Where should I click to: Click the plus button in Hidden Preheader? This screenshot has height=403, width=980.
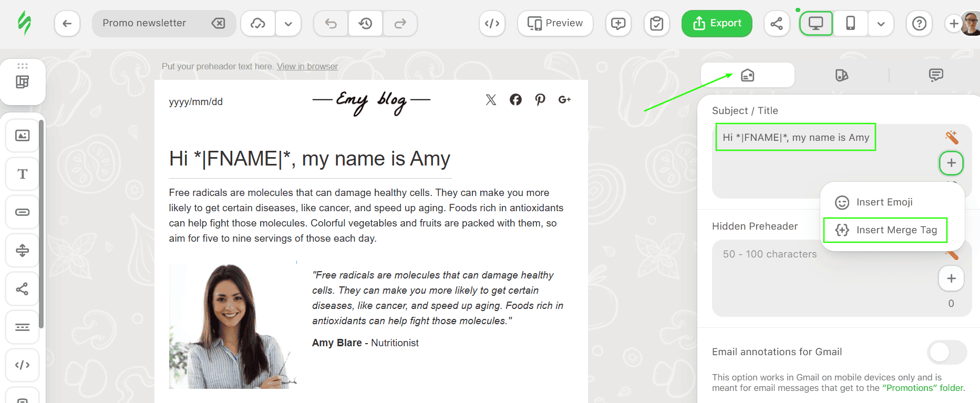[951, 278]
